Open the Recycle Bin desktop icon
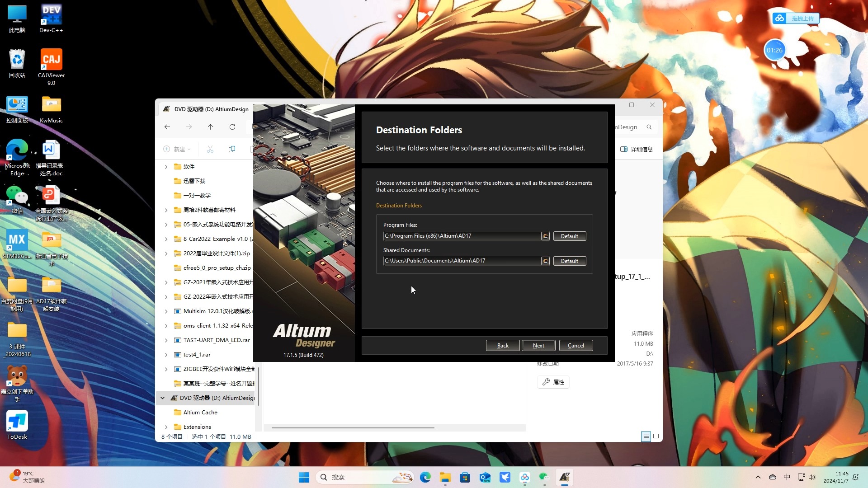The image size is (868, 488). (x=17, y=64)
